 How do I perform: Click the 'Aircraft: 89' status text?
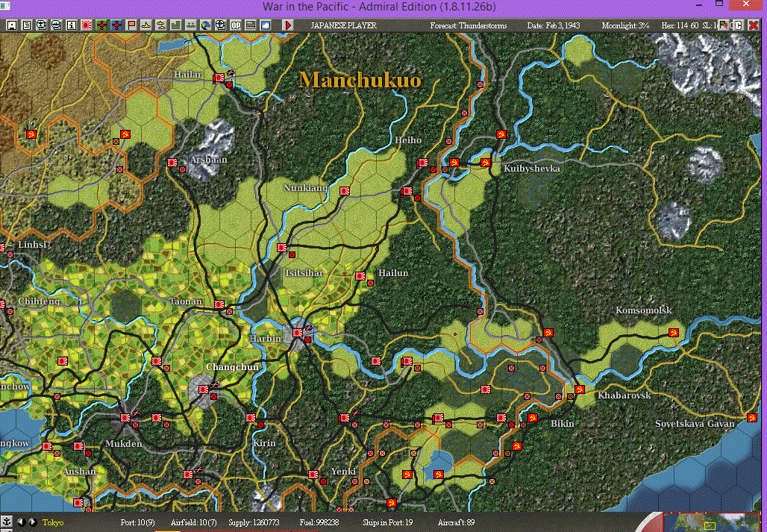coord(456,523)
